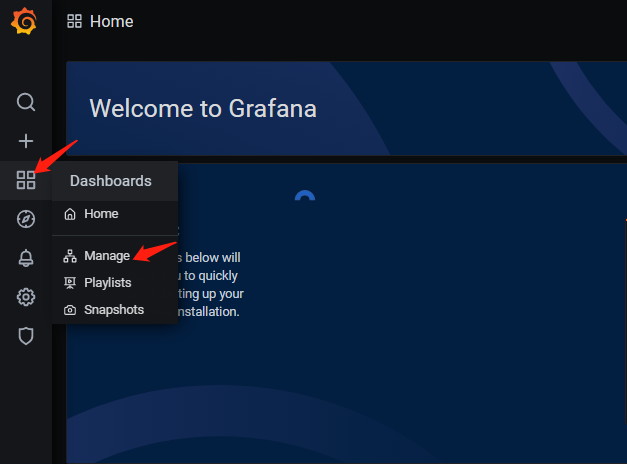Open the Server Admin shield icon
The image size is (627, 464).
point(26,336)
